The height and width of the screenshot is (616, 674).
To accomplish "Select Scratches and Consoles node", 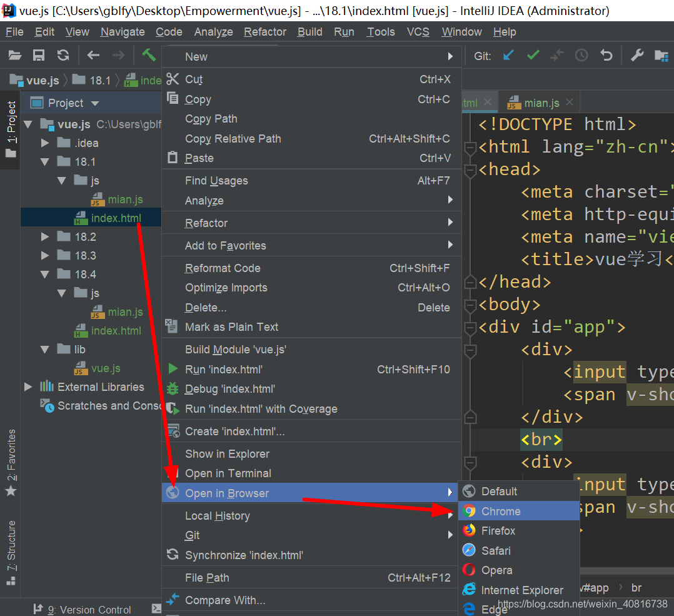I will [x=101, y=406].
